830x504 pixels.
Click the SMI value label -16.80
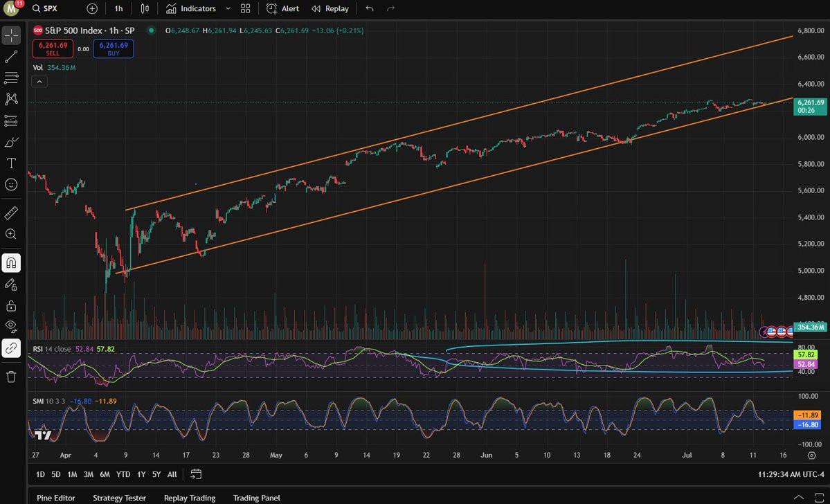pos(807,424)
